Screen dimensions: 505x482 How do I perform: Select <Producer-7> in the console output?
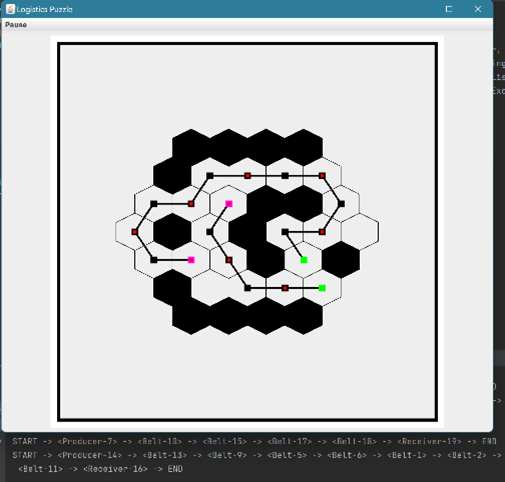(x=87, y=441)
